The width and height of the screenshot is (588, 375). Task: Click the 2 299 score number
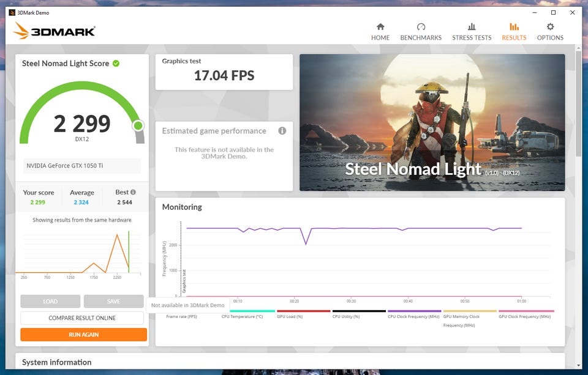coord(81,124)
